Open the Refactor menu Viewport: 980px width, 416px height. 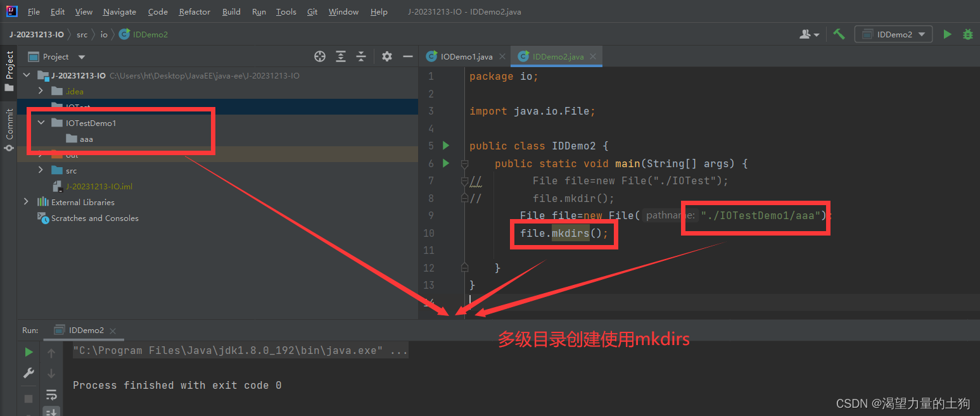pyautogui.click(x=194, y=11)
